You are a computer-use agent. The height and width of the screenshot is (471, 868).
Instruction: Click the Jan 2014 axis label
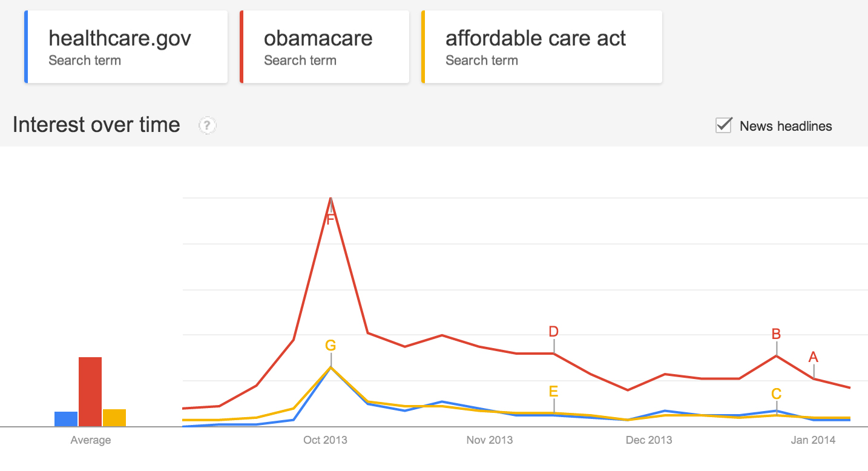point(813,440)
